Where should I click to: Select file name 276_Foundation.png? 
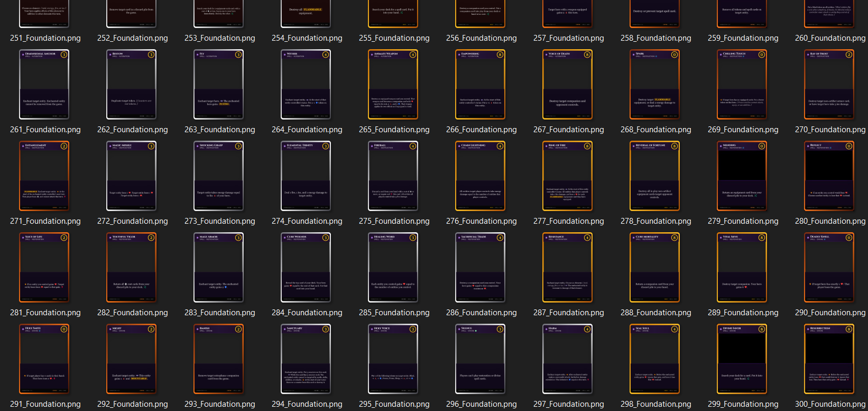tap(482, 221)
